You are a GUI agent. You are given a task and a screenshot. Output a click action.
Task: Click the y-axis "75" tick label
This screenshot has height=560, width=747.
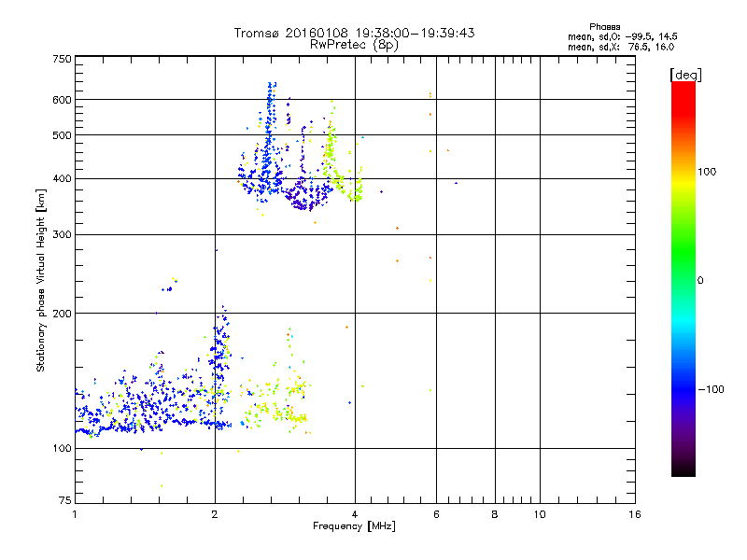point(64,500)
